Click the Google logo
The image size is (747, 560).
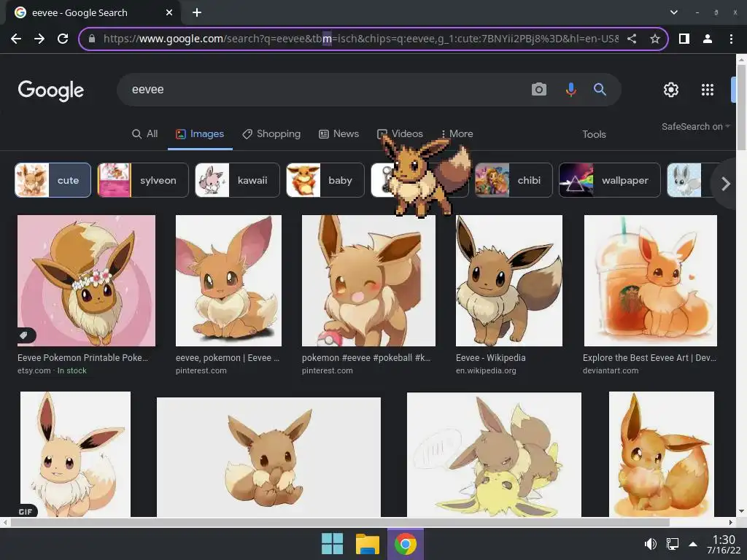51,90
